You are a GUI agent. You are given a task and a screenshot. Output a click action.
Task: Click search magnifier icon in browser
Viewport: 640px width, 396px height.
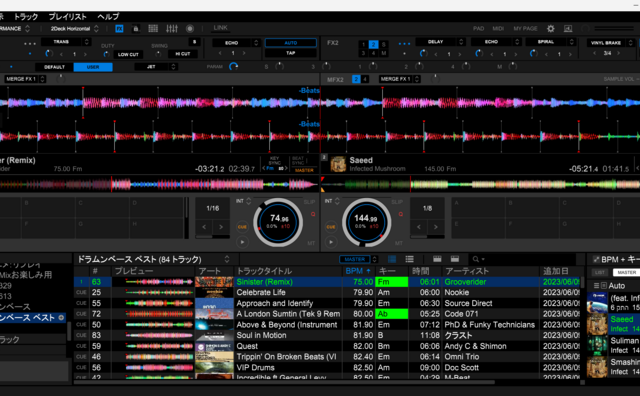[x=476, y=259]
